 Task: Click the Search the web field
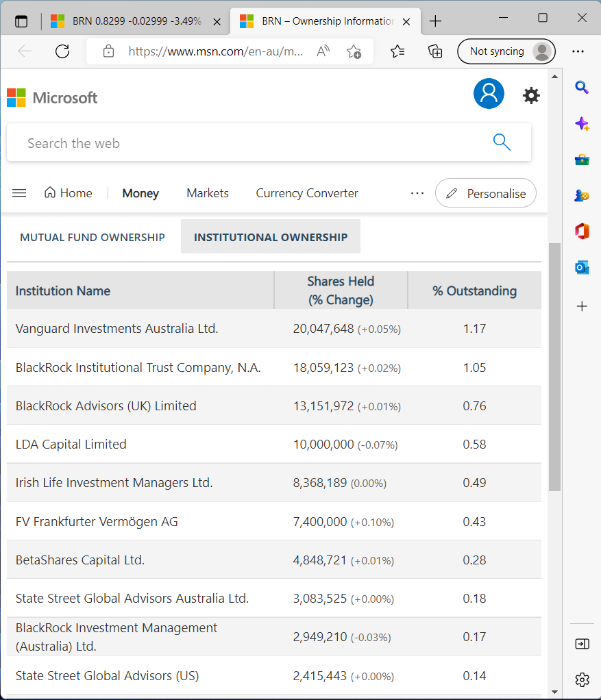tap(254, 143)
